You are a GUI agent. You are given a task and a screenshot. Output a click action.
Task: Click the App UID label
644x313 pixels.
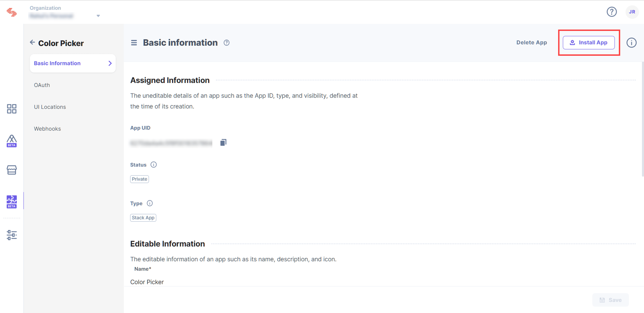tap(140, 128)
